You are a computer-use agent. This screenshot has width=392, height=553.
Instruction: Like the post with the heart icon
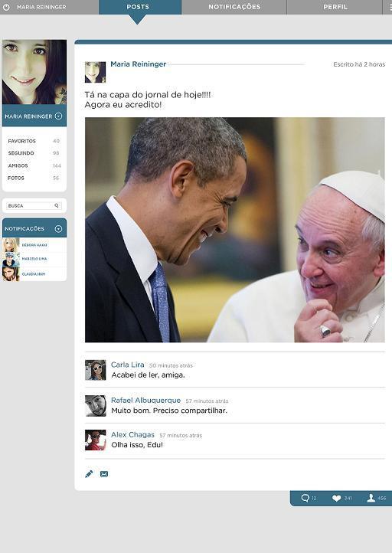tap(337, 499)
